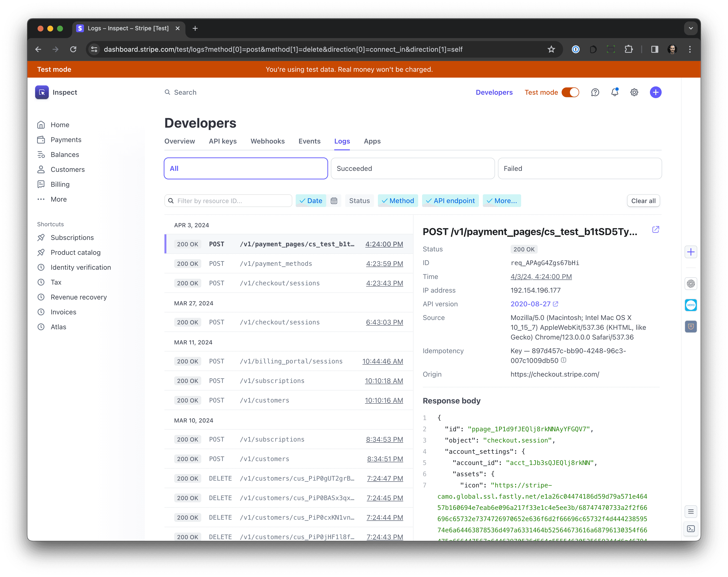Select the Logs tab
This screenshot has height=577, width=728.
coord(342,141)
